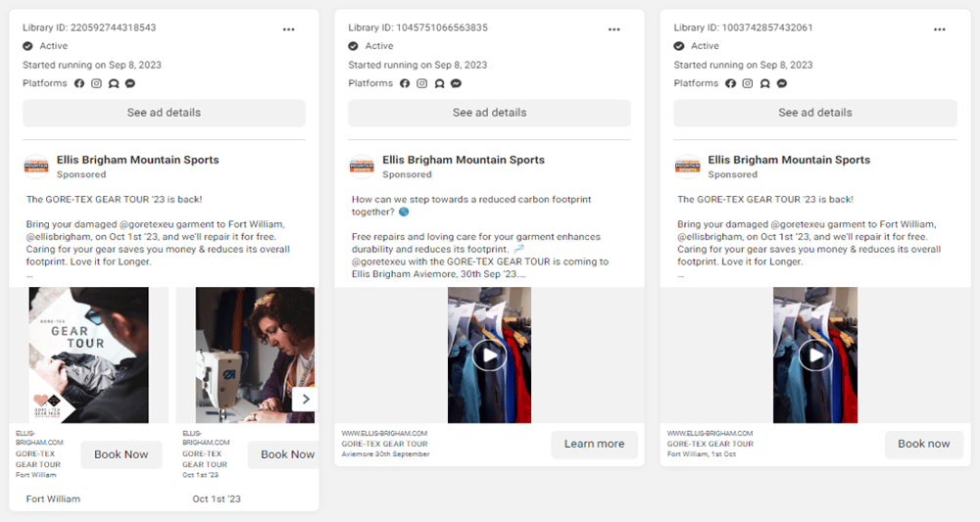Play the video in ad 1003742857432061
This screenshot has height=522, width=980.
[x=815, y=356]
